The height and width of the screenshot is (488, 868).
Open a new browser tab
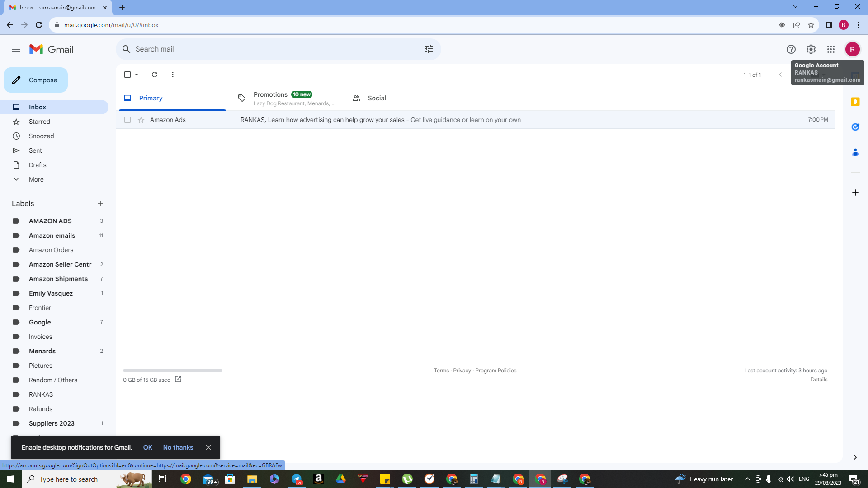(x=122, y=8)
